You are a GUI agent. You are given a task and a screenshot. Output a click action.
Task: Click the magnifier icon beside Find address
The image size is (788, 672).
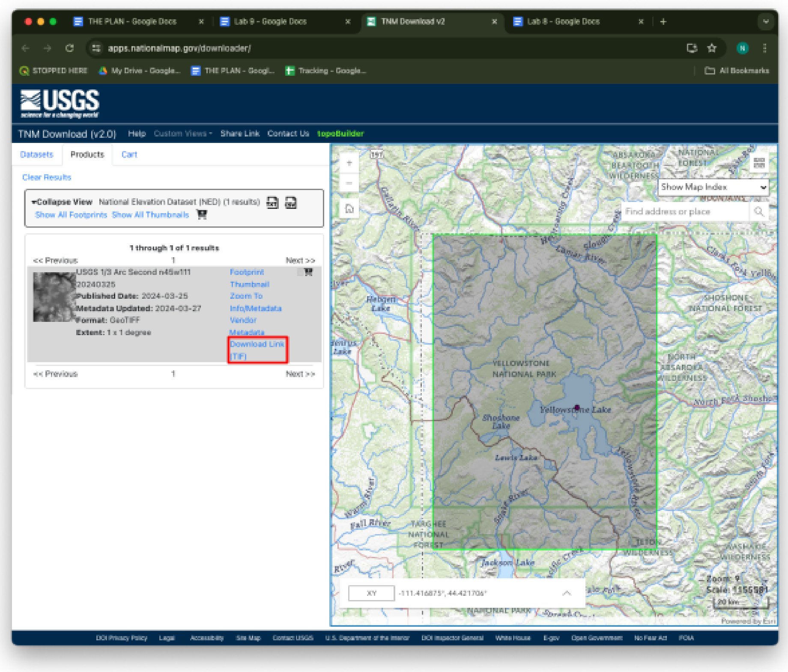(759, 211)
